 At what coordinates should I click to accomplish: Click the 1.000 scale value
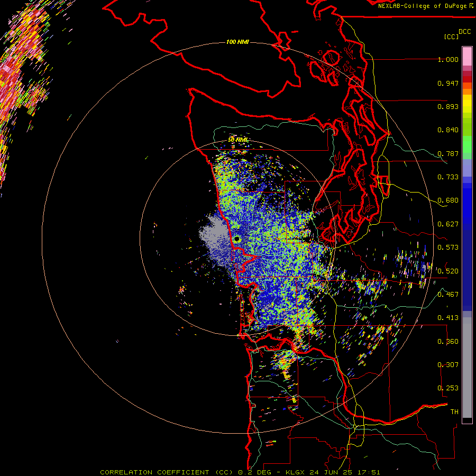point(448,59)
